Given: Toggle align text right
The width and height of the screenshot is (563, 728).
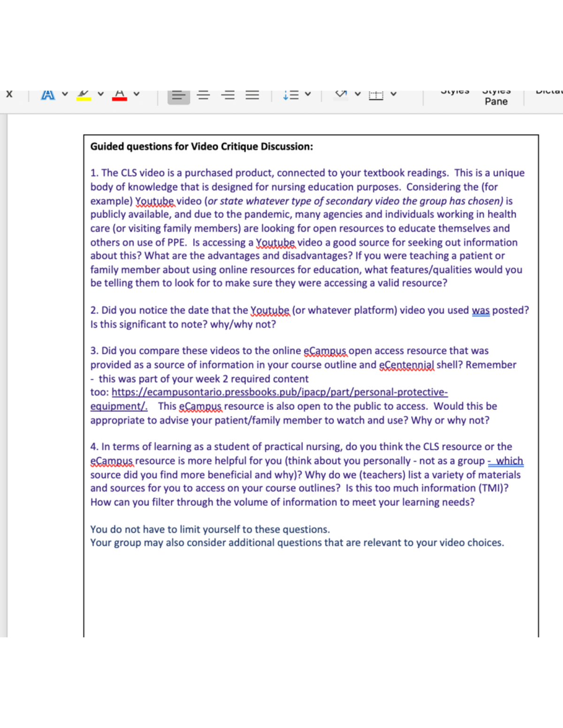Looking at the screenshot, I should (228, 96).
